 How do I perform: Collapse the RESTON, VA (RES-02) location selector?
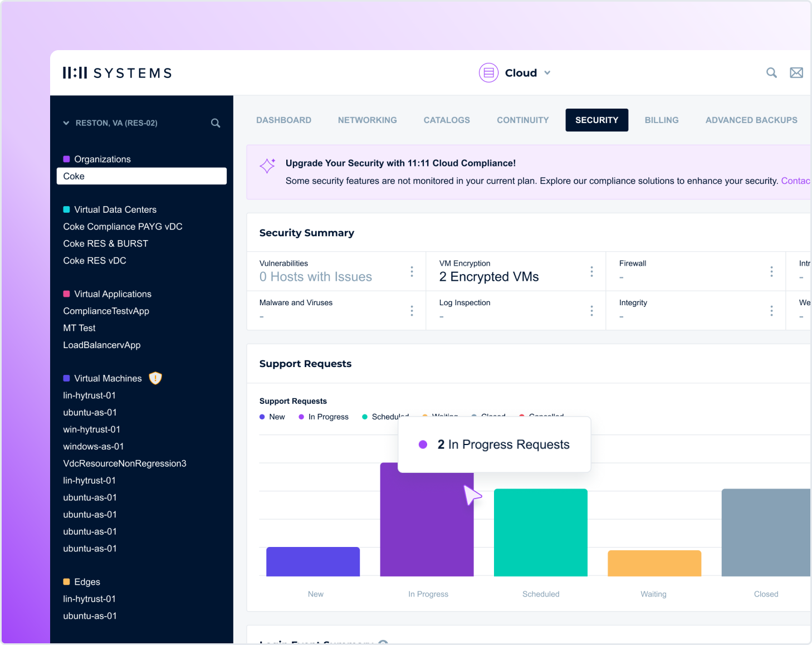coord(66,123)
